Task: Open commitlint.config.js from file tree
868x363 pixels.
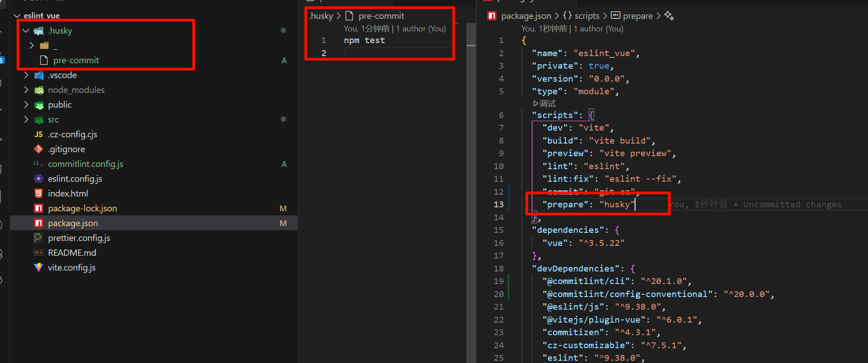Action: pos(85,164)
